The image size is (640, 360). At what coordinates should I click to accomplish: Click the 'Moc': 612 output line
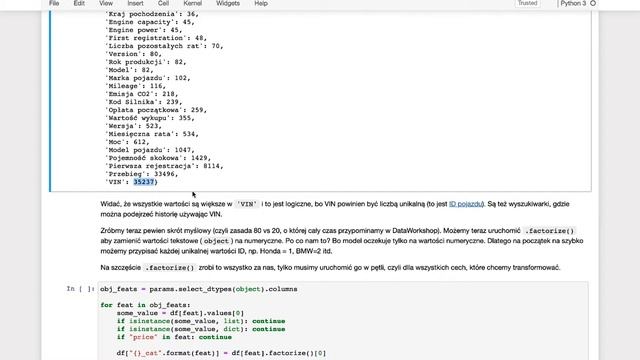127,142
